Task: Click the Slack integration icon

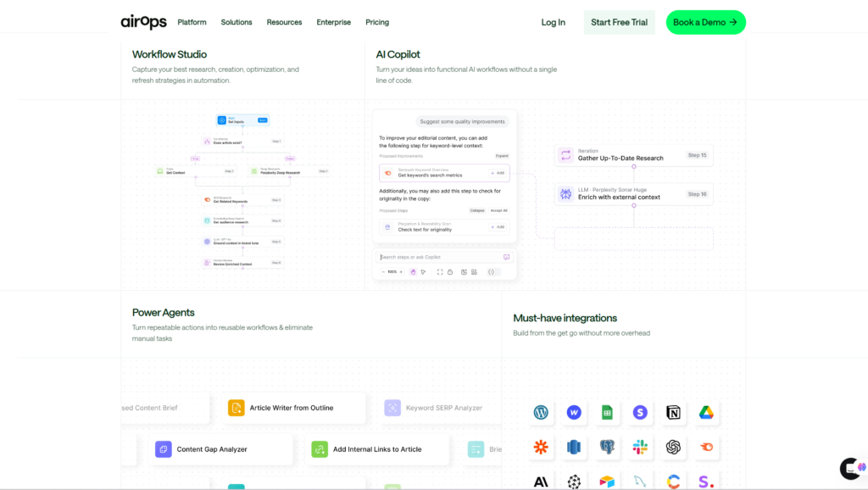Action: pos(640,447)
